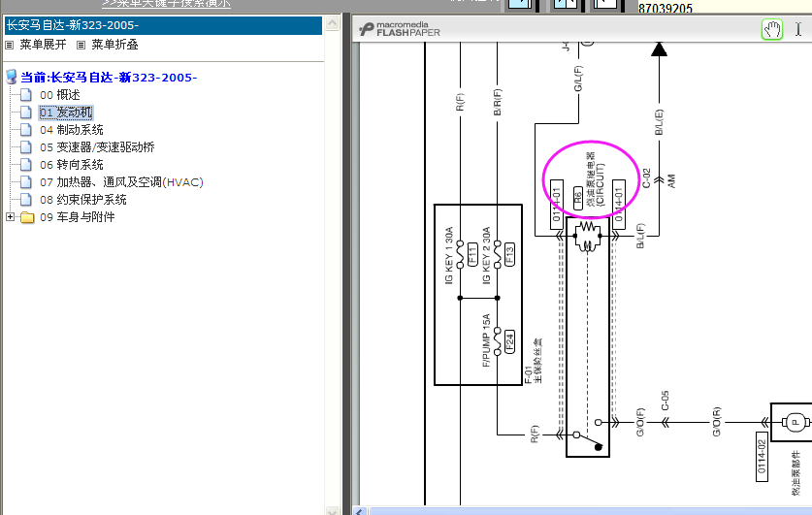812x515 pixels.
Task: Open the 04 制动系统 section
Action: (x=71, y=130)
